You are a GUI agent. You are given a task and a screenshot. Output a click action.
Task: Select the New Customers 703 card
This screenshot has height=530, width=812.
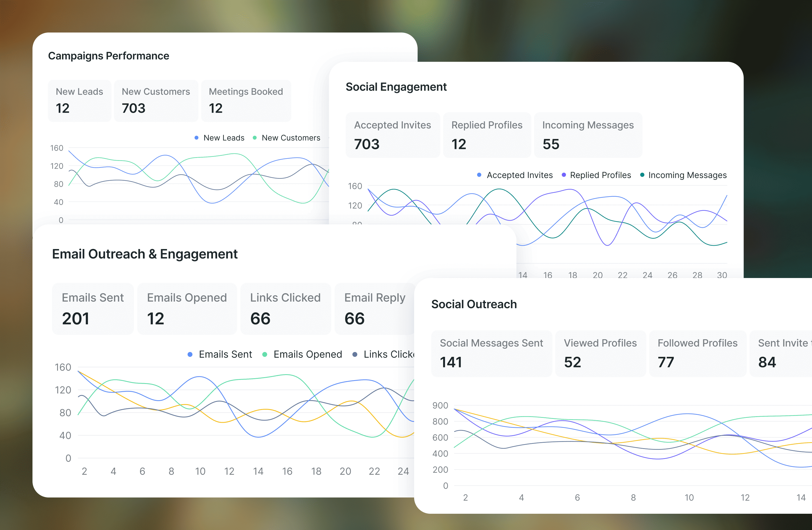click(156, 101)
